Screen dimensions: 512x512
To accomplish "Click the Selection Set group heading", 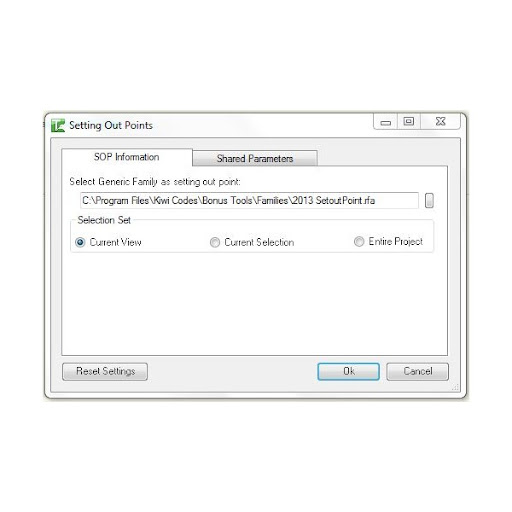I will (104, 220).
